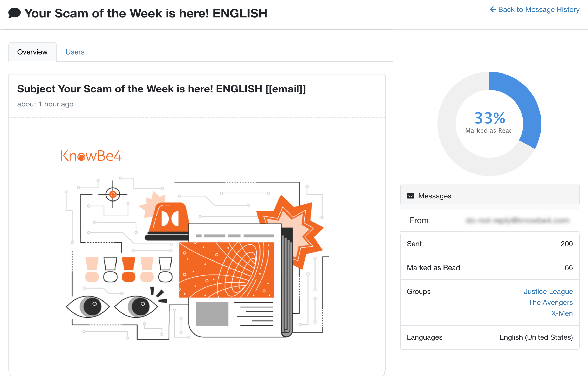Click the envelope icon on the Messages panel

411,196
